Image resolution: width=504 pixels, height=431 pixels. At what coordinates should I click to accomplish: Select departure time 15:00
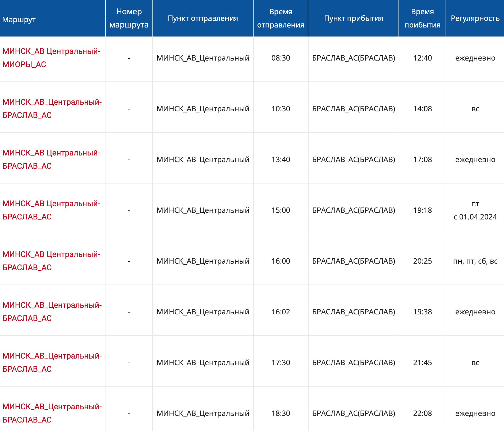click(x=281, y=210)
